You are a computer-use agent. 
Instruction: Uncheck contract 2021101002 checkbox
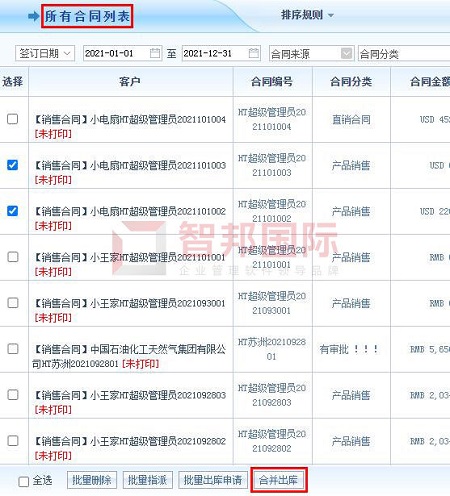click(13, 211)
